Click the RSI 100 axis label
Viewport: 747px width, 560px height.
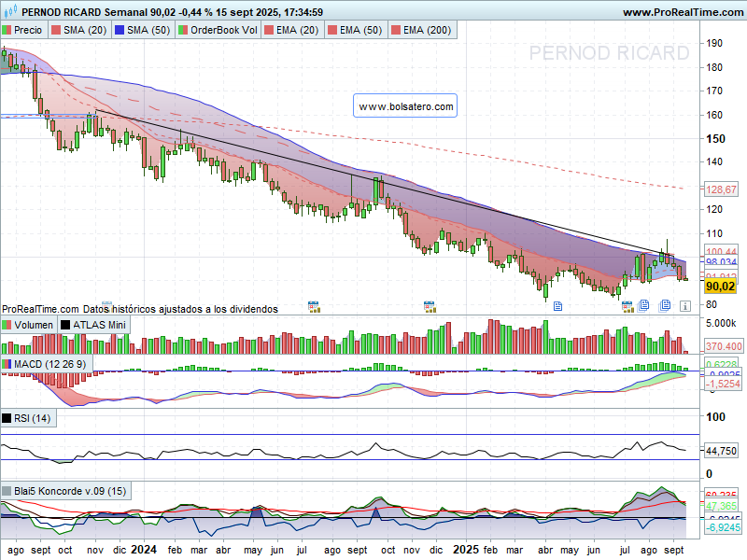[715, 417]
